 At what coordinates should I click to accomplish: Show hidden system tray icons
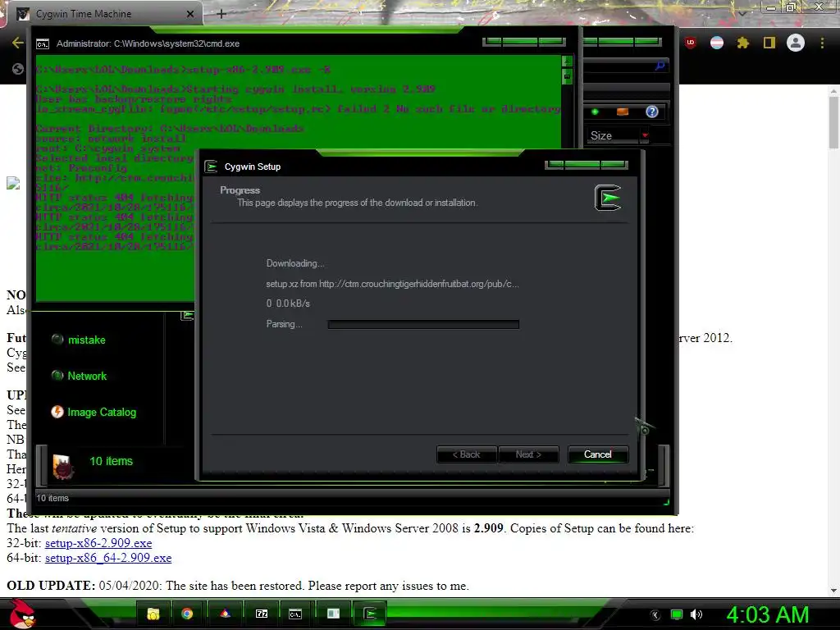[x=655, y=615]
